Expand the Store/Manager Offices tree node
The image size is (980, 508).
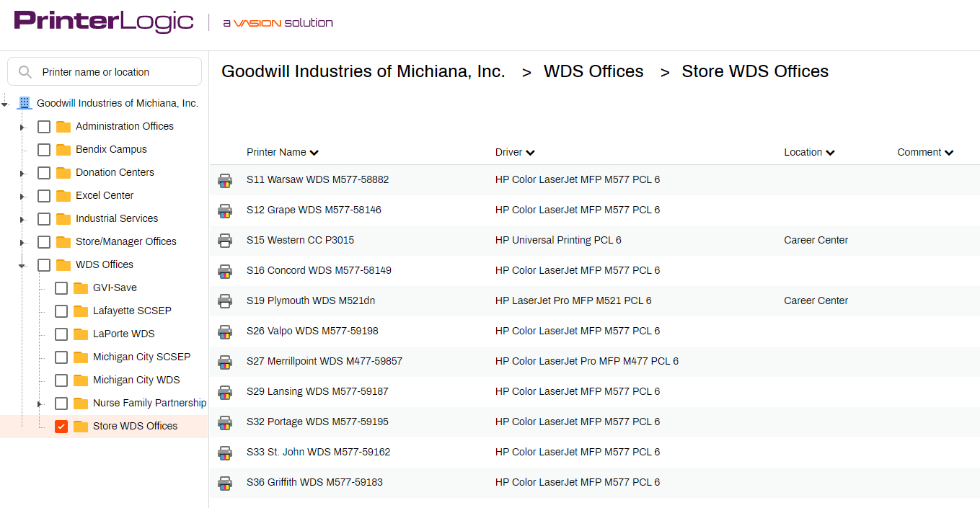coord(22,243)
